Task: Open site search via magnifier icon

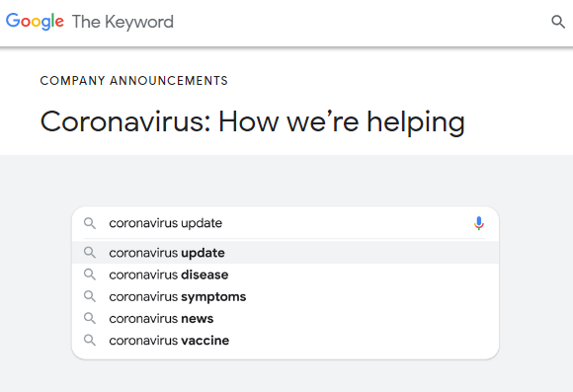Action: (x=558, y=22)
